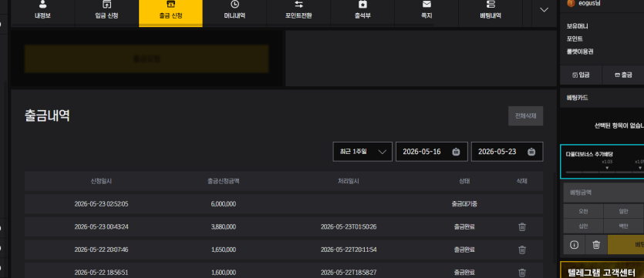Add 십만 to the bet amount
Screen dimensions: 644x278
tap(583, 226)
